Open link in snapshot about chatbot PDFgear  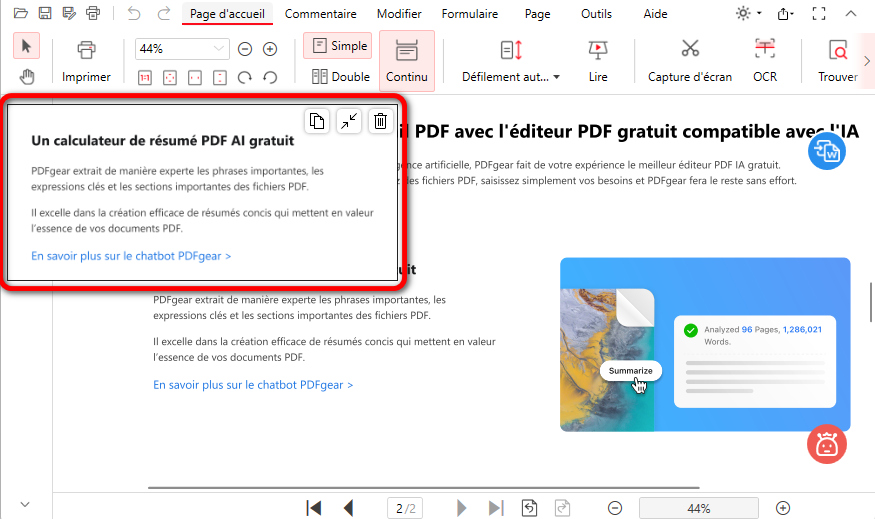(x=131, y=256)
